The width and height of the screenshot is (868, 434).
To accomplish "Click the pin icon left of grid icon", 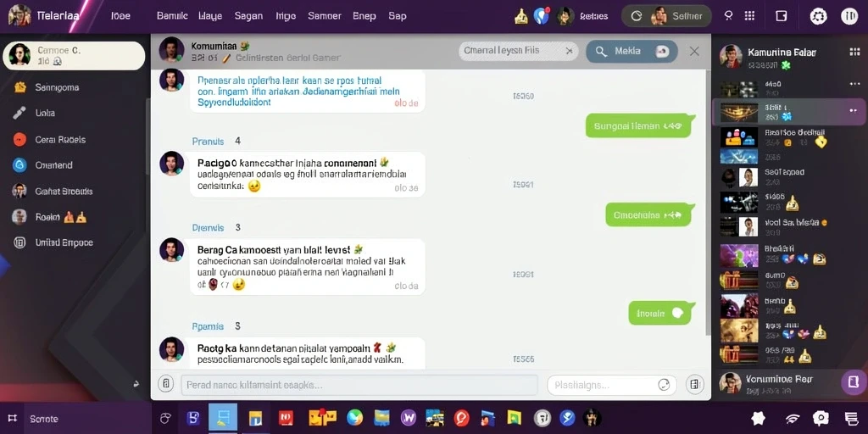I will click(x=728, y=15).
